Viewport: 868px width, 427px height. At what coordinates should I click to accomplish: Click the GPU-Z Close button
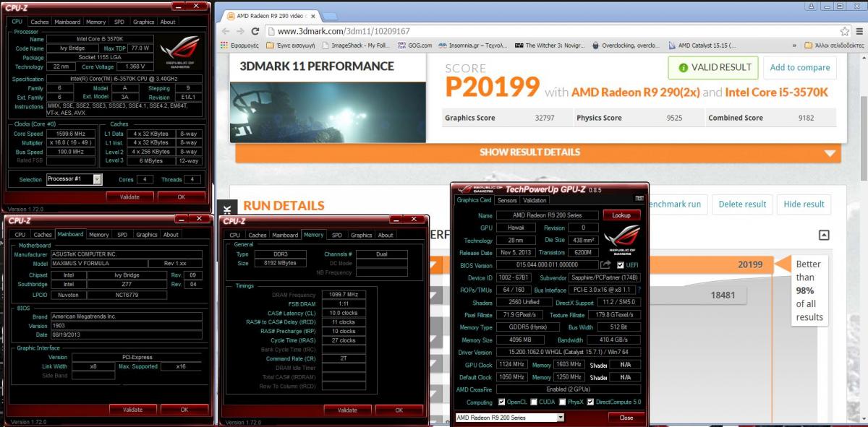626,418
